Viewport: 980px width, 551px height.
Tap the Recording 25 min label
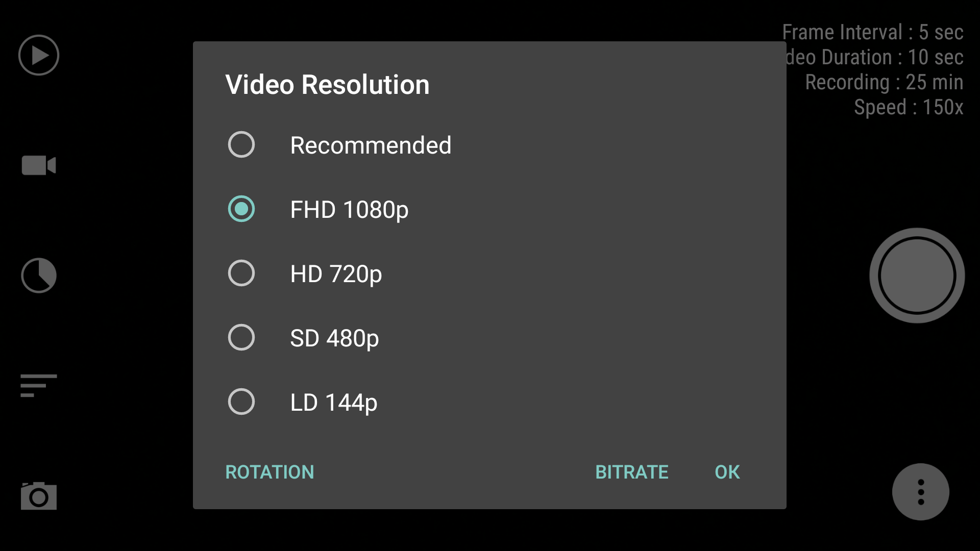click(884, 82)
